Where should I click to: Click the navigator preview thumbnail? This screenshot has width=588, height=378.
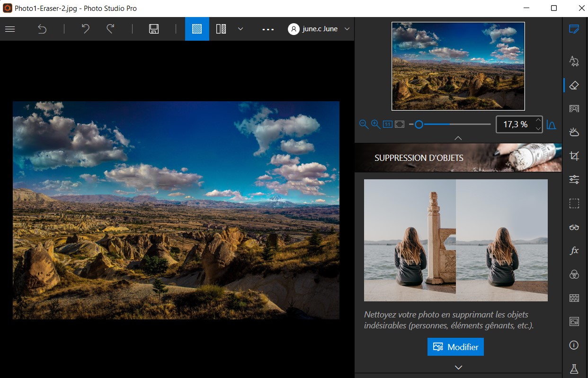(458, 66)
